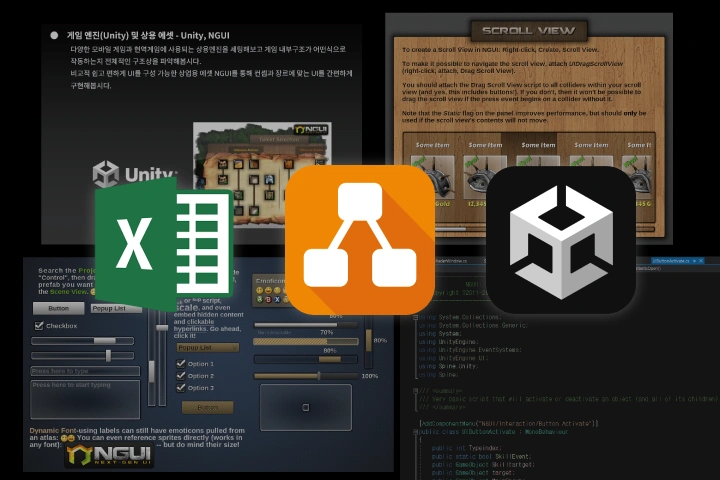
Task: Toggle the Option 2 checkbox
Action: pyautogui.click(x=181, y=375)
